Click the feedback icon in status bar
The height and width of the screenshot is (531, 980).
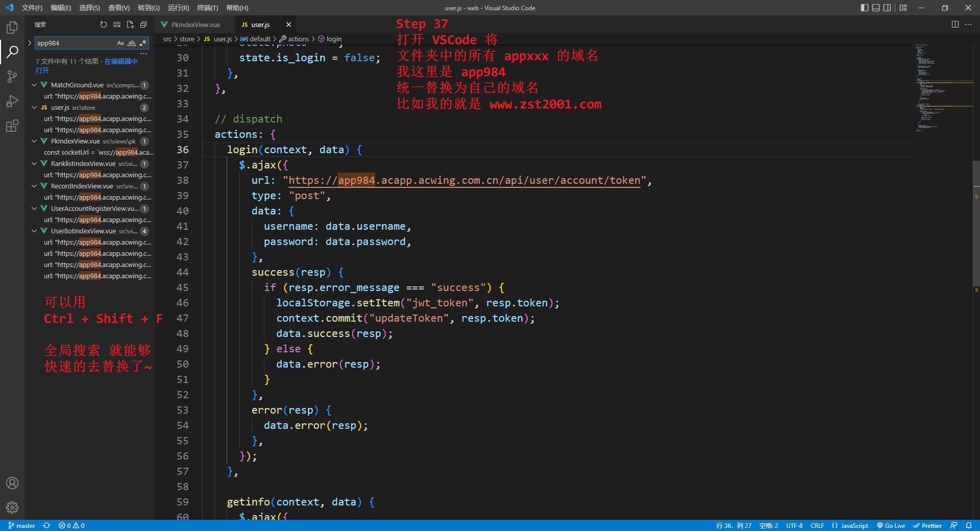(x=953, y=525)
